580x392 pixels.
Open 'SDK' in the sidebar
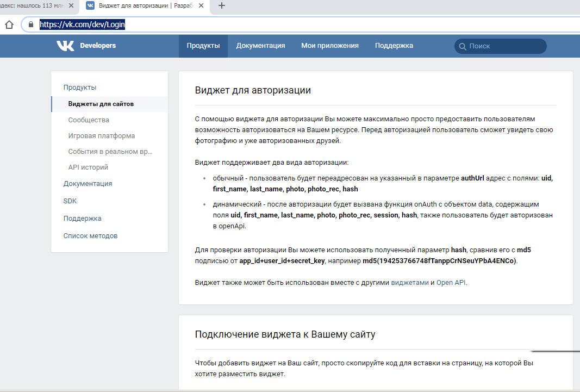coord(70,201)
